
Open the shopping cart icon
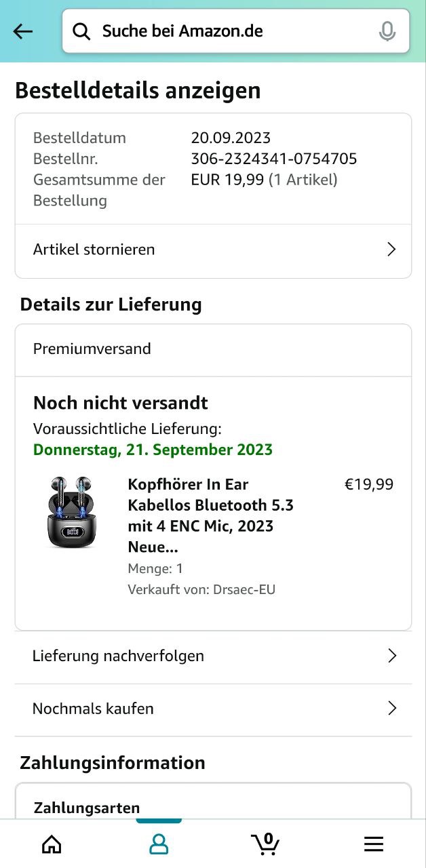pyautogui.click(x=265, y=844)
